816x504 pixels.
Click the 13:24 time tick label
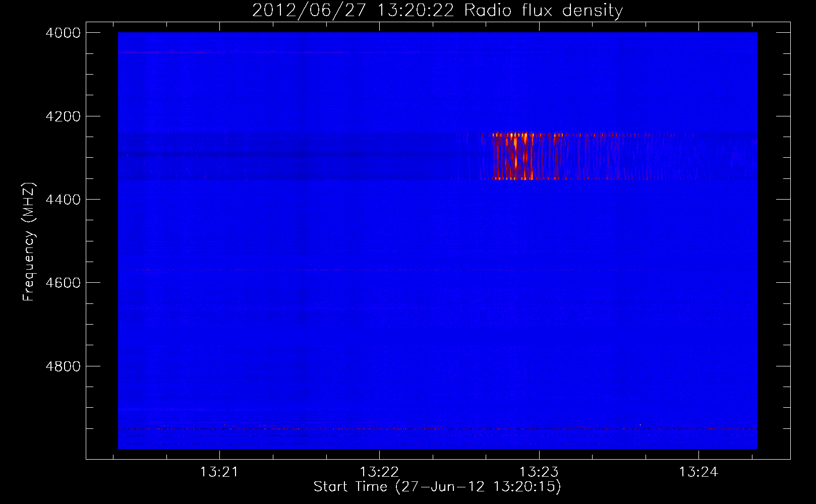point(698,472)
